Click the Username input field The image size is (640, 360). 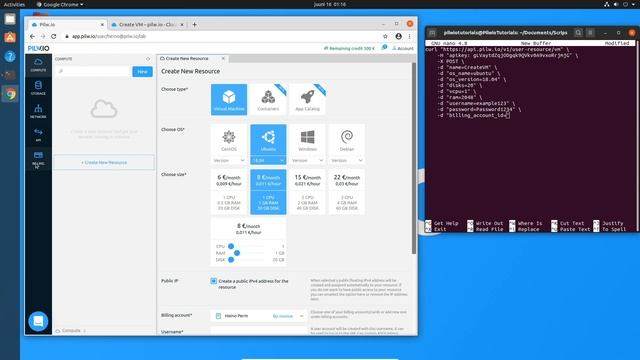click(x=259, y=331)
